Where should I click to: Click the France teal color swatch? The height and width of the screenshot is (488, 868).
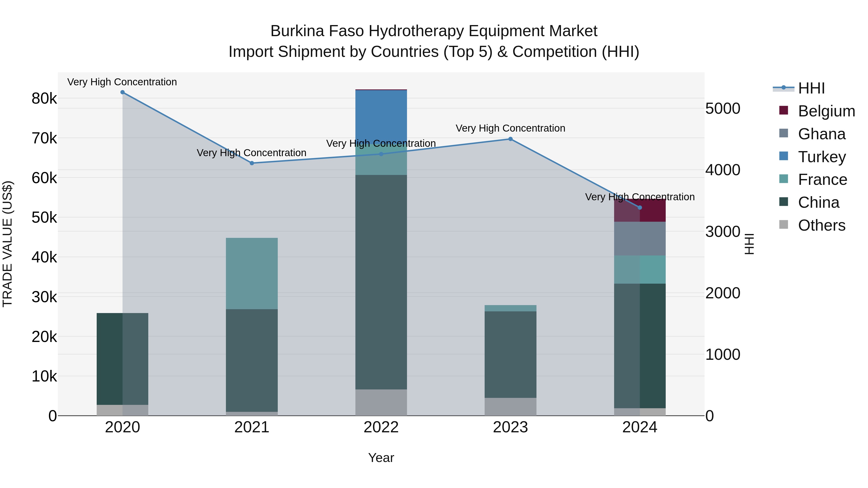point(784,179)
